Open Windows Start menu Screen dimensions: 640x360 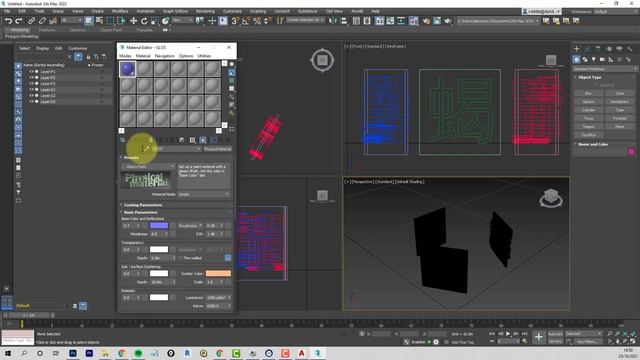(7, 353)
